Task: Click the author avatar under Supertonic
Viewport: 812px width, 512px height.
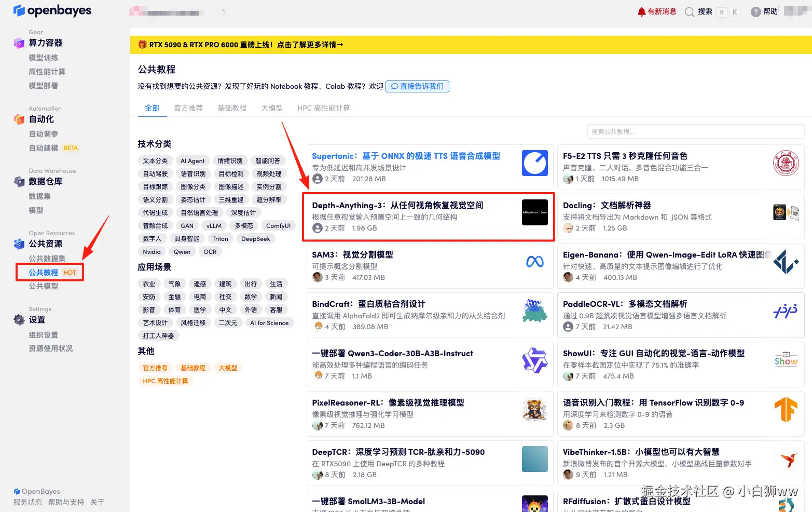Action: (318, 179)
